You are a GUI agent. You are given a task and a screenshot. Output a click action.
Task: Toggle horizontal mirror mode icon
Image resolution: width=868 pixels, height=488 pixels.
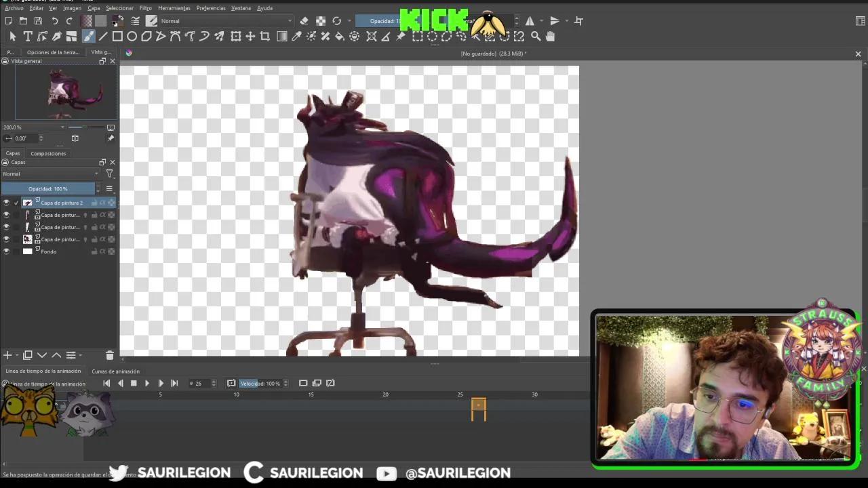(530, 21)
